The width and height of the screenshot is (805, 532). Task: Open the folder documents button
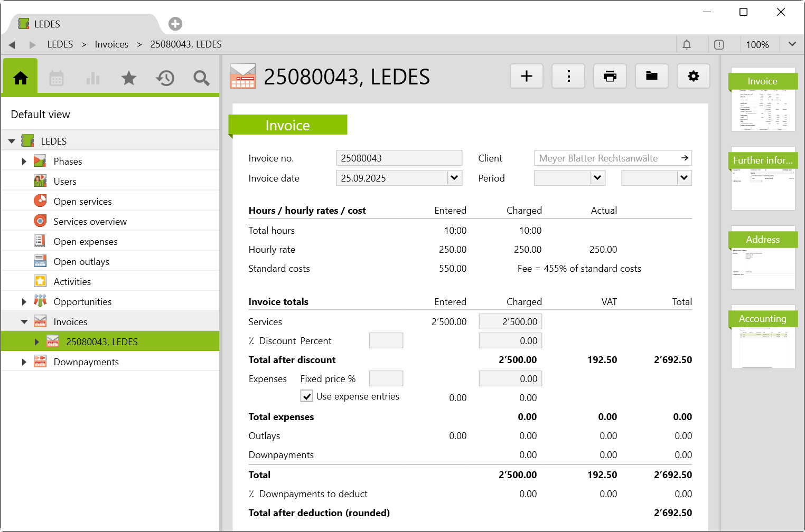click(x=652, y=77)
